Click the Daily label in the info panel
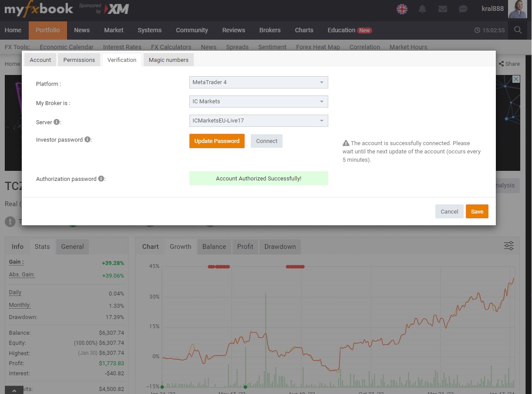This screenshot has width=532, height=394. tap(15, 292)
